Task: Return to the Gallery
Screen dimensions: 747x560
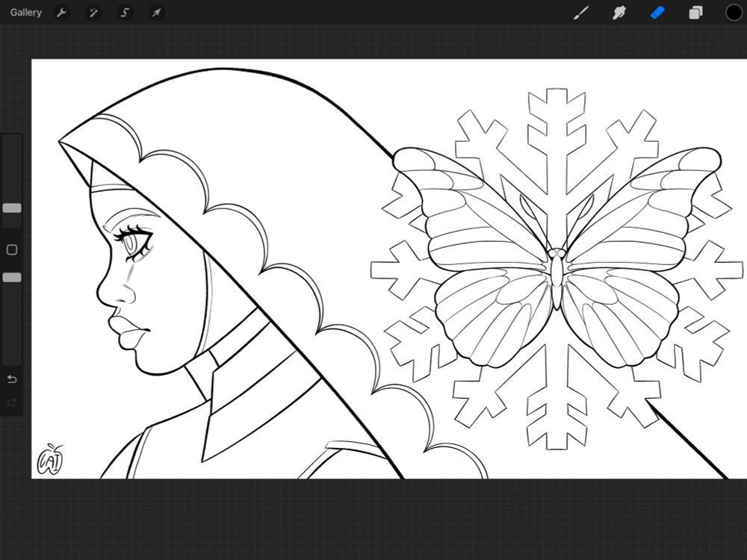Action: pos(25,13)
